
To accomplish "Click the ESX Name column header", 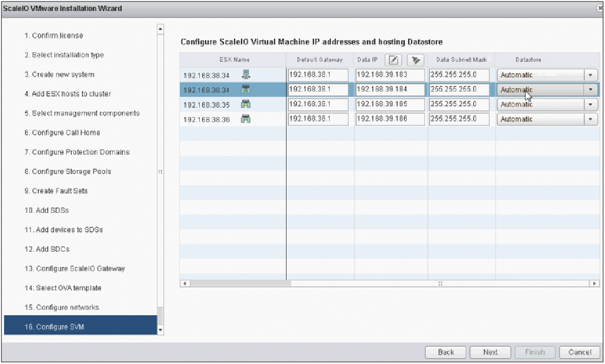I will [233, 60].
